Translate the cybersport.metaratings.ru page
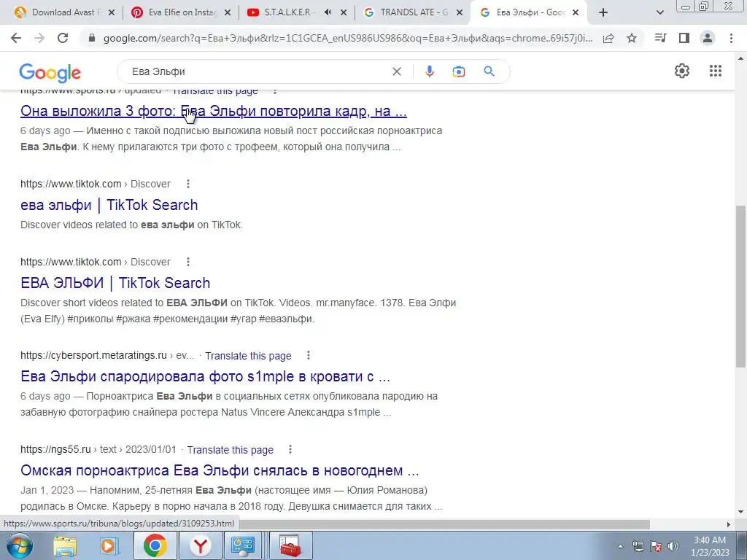The height and width of the screenshot is (560, 747). point(248,356)
